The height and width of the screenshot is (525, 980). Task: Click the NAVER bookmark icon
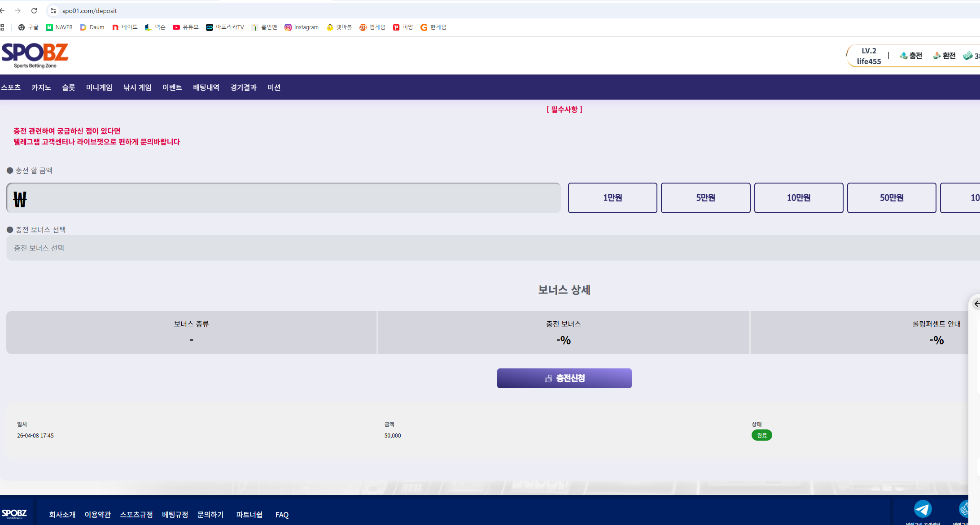(49, 27)
